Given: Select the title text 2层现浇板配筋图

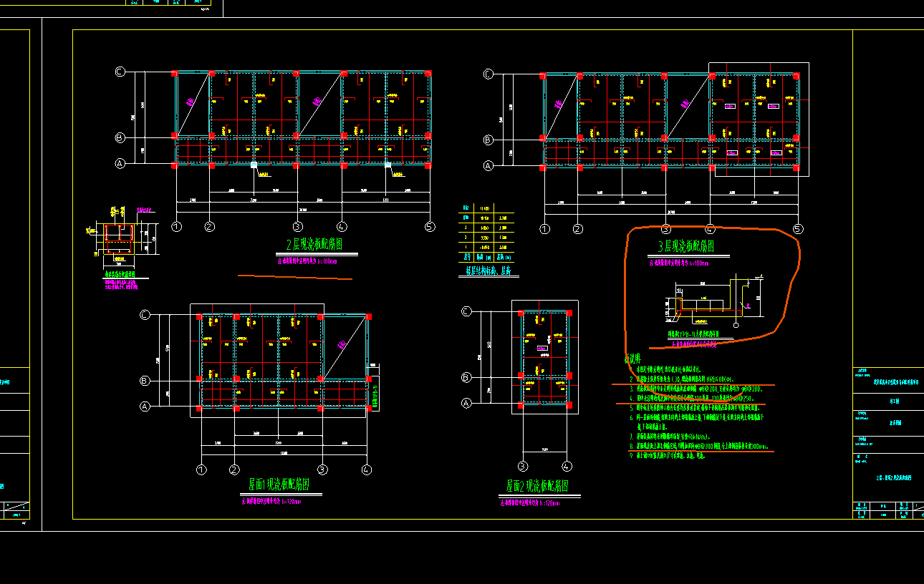Looking at the screenshot, I should pyautogui.click(x=314, y=244).
